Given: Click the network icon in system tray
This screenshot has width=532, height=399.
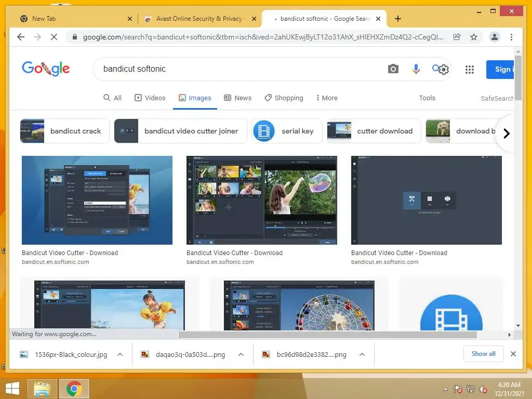Looking at the screenshot, I should (x=470, y=389).
